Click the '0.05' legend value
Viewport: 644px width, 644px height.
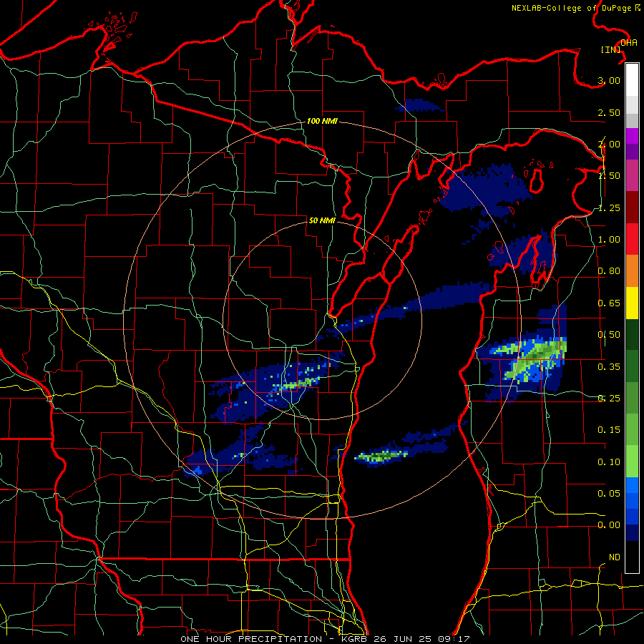point(609,493)
